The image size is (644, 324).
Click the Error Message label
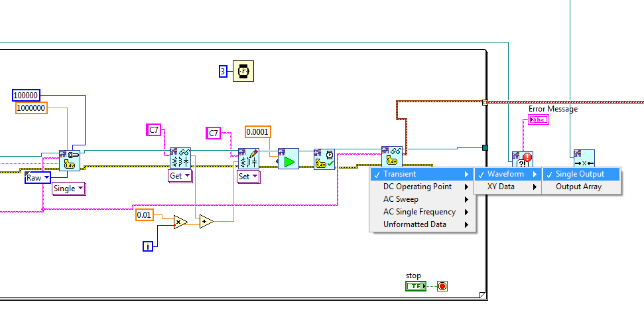[553, 109]
